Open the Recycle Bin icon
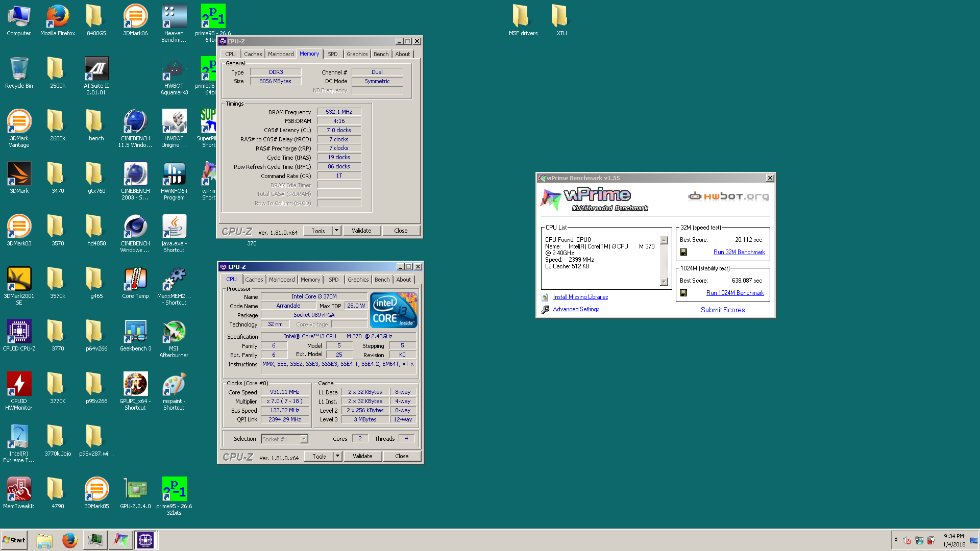This screenshot has width=980, height=551. [19, 73]
